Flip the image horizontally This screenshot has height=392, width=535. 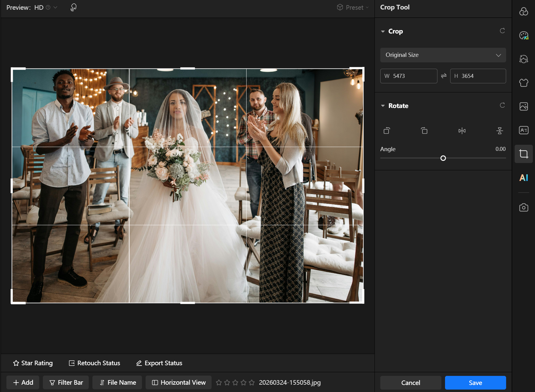[x=462, y=131]
